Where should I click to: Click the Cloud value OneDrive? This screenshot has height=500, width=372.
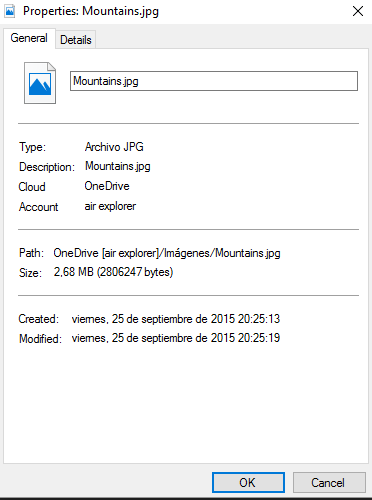coord(107,186)
